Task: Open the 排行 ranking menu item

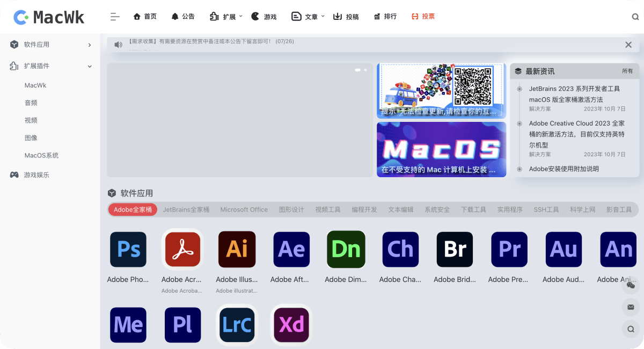Action: pos(385,17)
